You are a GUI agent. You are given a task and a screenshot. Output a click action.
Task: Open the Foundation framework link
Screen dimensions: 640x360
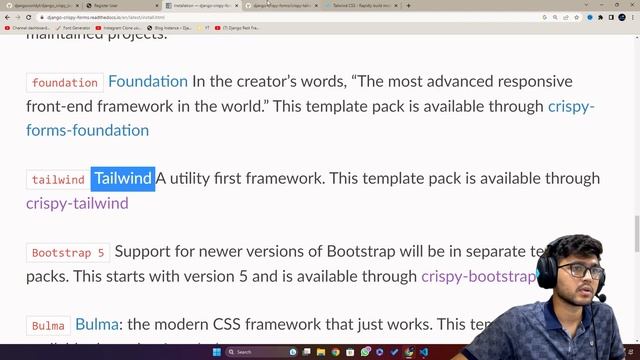148,82
